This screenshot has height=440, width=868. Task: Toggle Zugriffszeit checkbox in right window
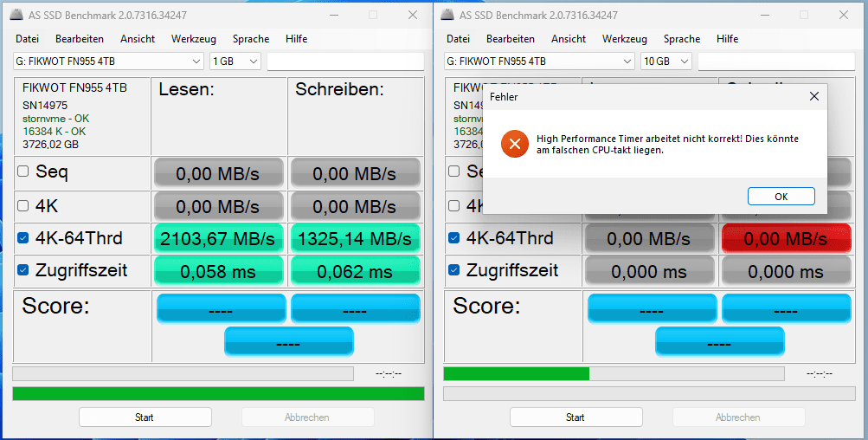(454, 270)
